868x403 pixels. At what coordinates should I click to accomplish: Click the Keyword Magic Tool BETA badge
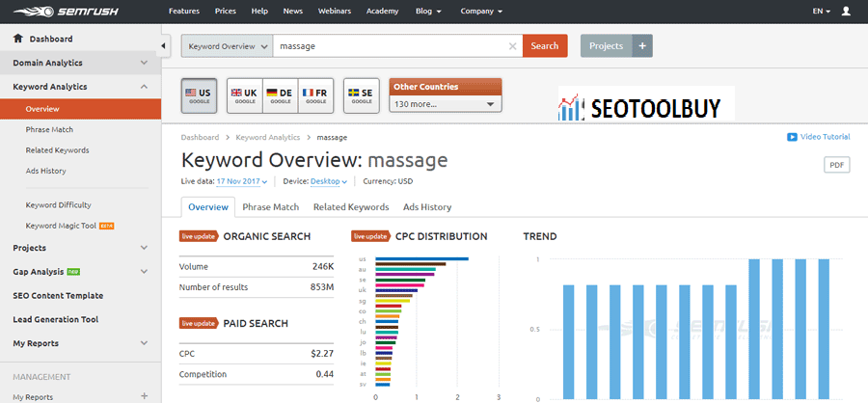[x=106, y=226]
